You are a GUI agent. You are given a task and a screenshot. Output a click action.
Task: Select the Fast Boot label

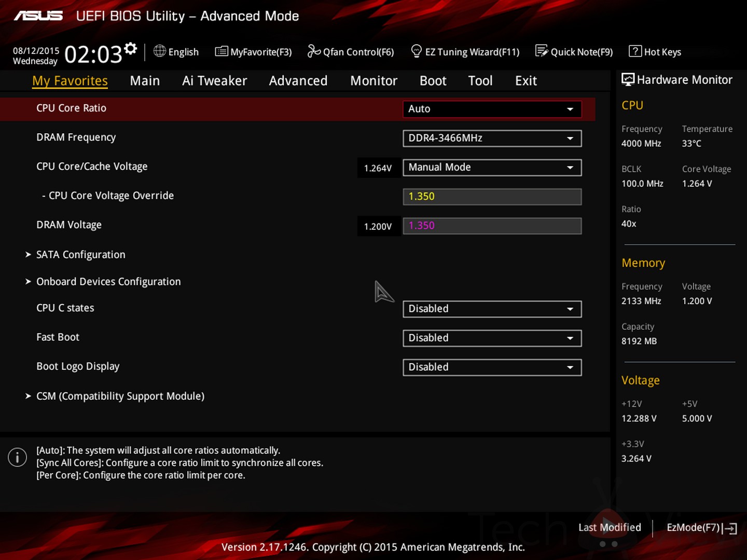point(58,337)
